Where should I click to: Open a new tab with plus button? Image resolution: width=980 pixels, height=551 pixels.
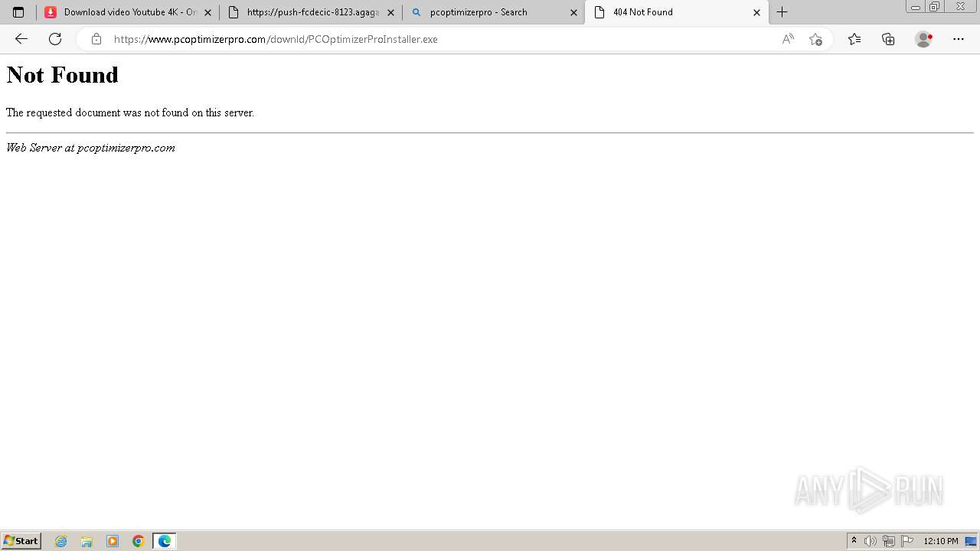coord(782,12)
